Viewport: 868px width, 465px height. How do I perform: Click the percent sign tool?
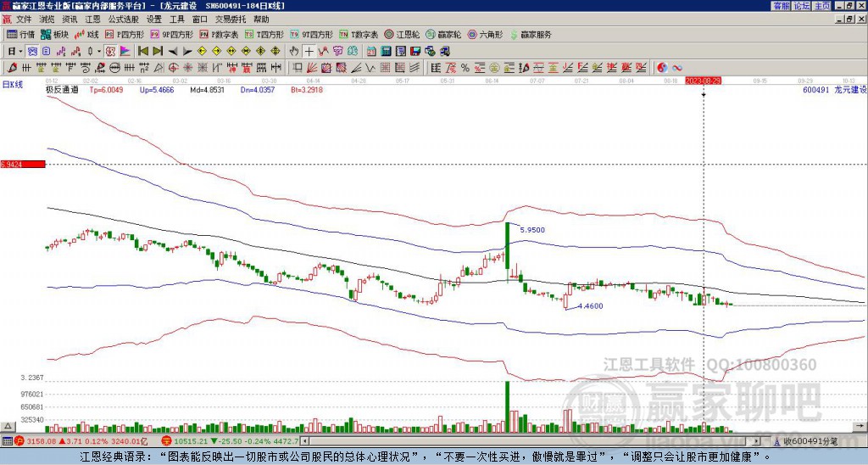465,68
